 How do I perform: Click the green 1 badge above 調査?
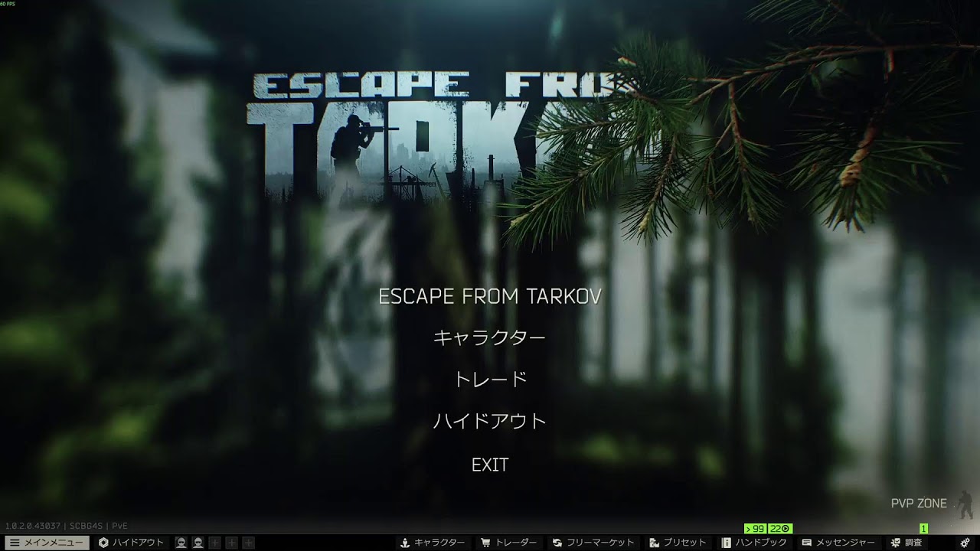click(924, 529)
